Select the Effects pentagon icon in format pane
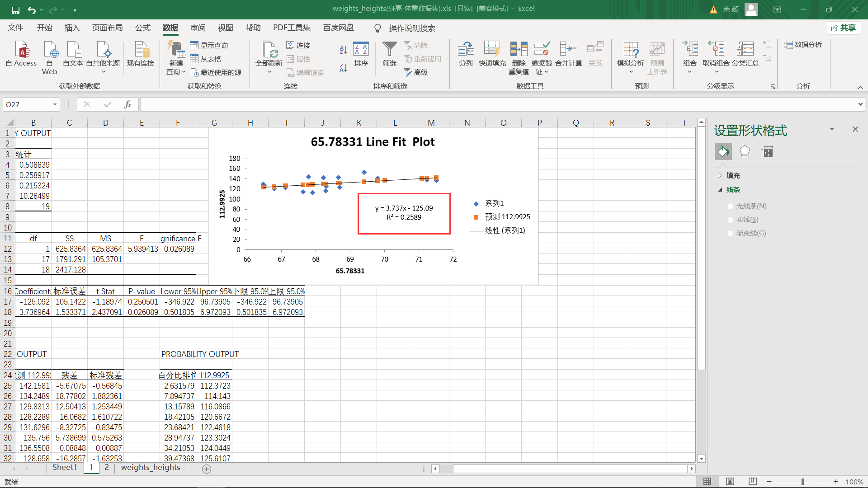The height and width of the screenshot is (488, 868). pyautogui.click(x=745, y=152)
